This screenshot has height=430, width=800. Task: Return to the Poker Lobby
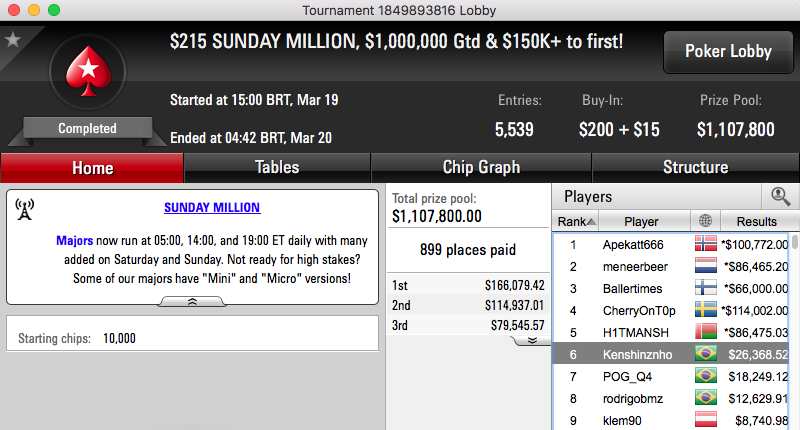[x=728, y=52]
